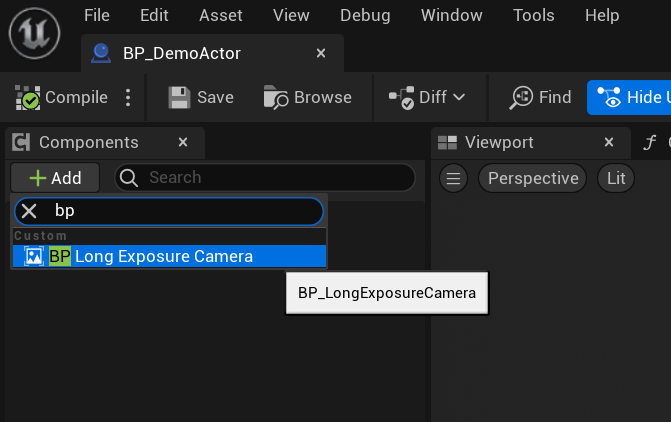Switch to the Viewport tab

pos(499,143)
